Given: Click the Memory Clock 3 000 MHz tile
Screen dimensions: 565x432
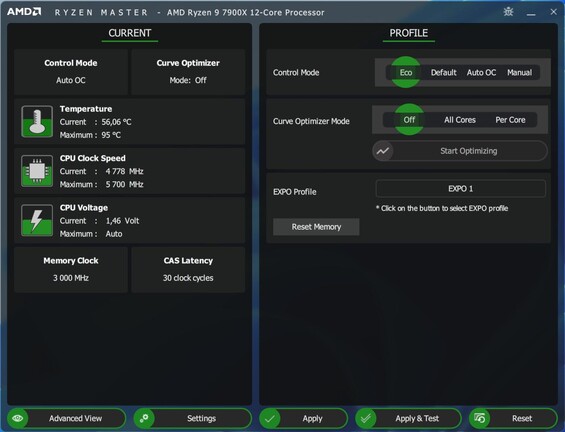Looking at the screenshot, I should pyautogui.click(x=71, y=270).
